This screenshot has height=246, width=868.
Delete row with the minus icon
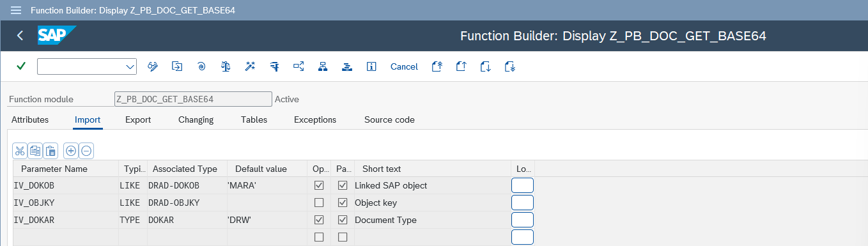[x=86, y=151]
